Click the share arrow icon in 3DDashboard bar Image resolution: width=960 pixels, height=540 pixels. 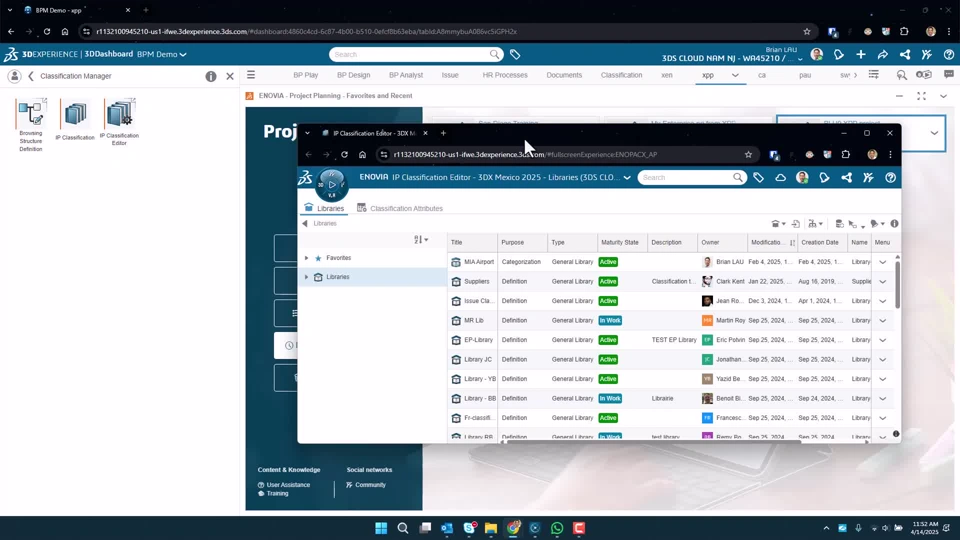coord(883,54)
